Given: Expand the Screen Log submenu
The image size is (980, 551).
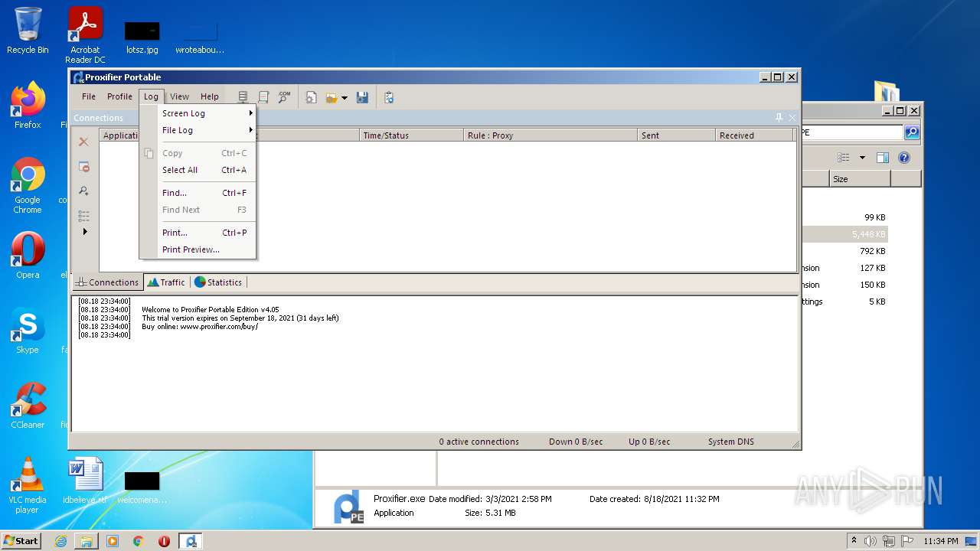Looking at the screenshot, I should pyautogui.click(x=198, y=113).
